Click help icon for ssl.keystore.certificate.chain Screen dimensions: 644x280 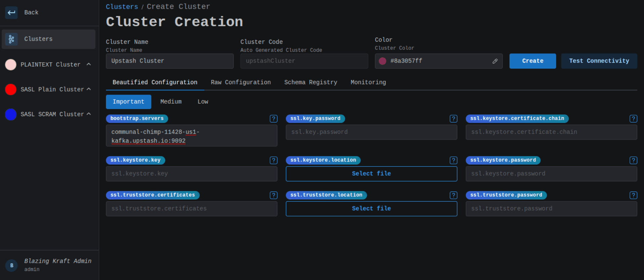pyautogui.click(x=634, y=118)
